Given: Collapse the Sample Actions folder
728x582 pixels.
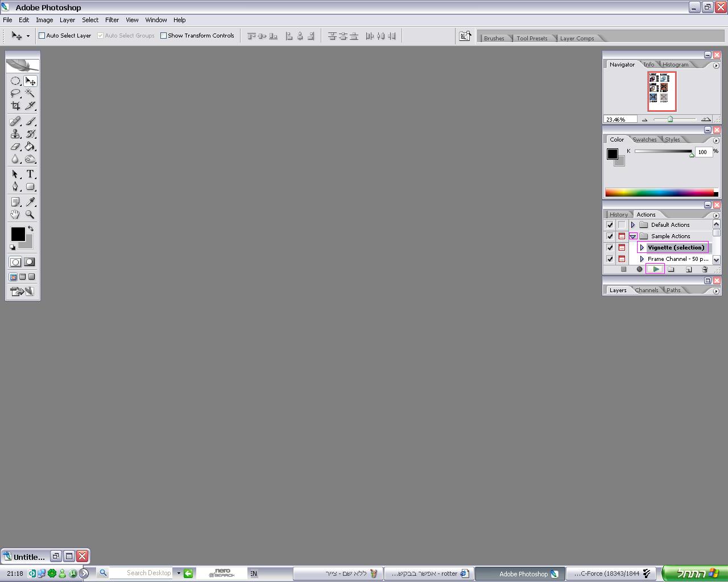Looking at the screenshot, I should pyautogui.click(x=632, y=236).
